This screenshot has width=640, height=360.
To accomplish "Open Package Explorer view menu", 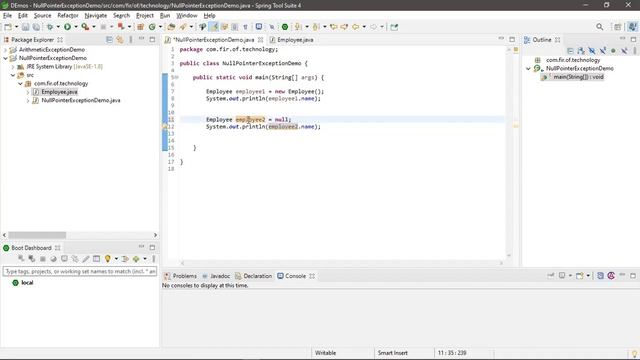I will [131, 40].
